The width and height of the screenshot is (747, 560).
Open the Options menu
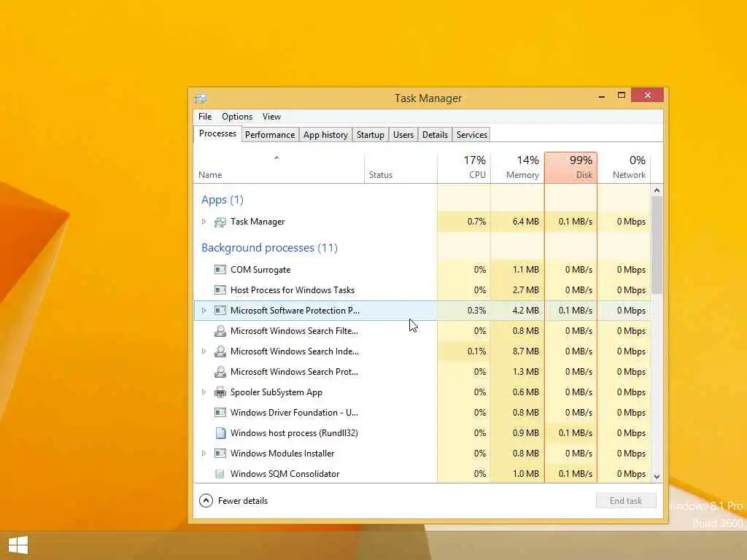[x=237, y=117]
